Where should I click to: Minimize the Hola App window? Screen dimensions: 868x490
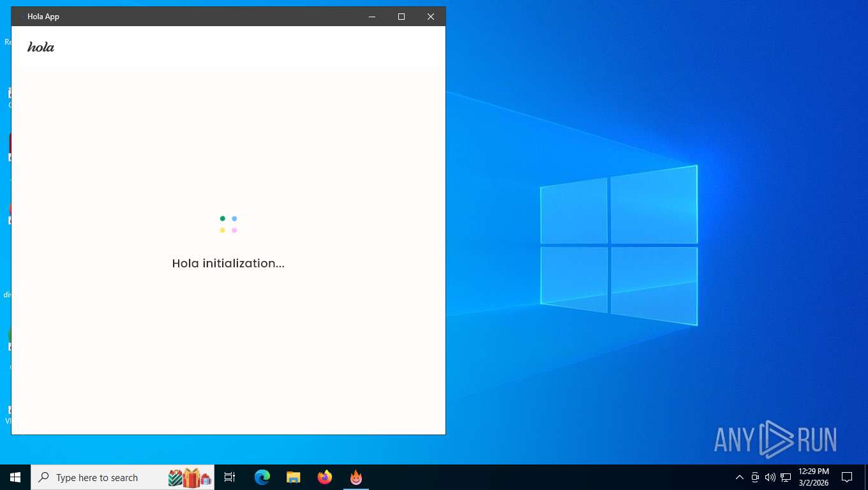tap(372, 17)
